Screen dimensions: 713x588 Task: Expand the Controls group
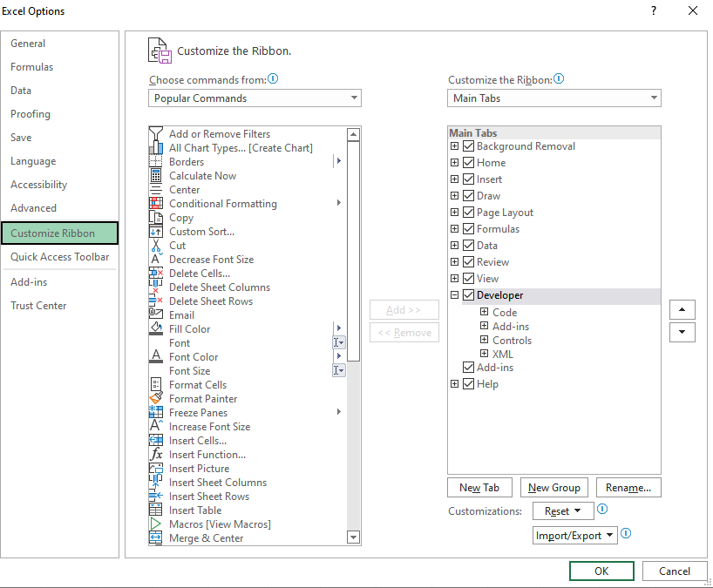tap(485, 340)
